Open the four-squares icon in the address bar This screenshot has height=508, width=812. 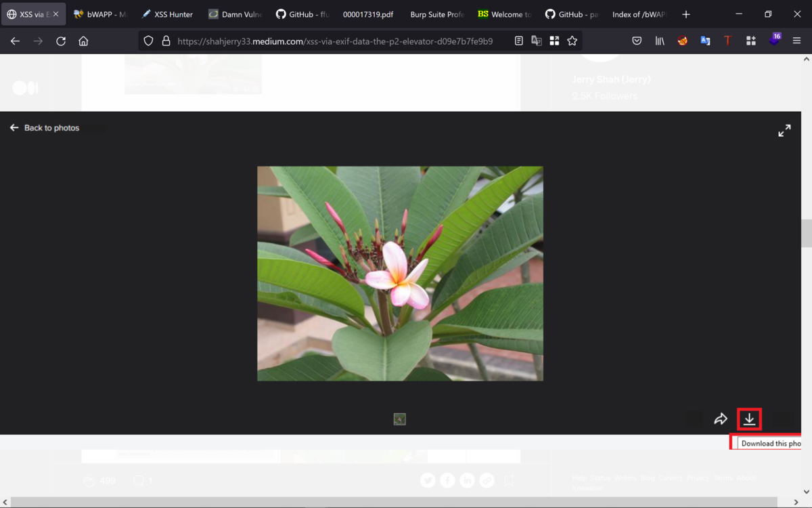tap(554, 41)
